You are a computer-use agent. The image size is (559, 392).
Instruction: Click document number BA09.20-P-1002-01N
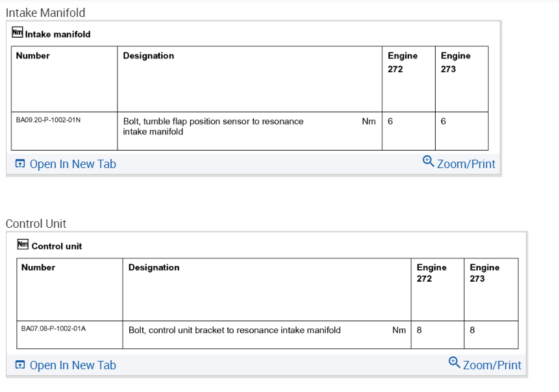tap(48, 120)
